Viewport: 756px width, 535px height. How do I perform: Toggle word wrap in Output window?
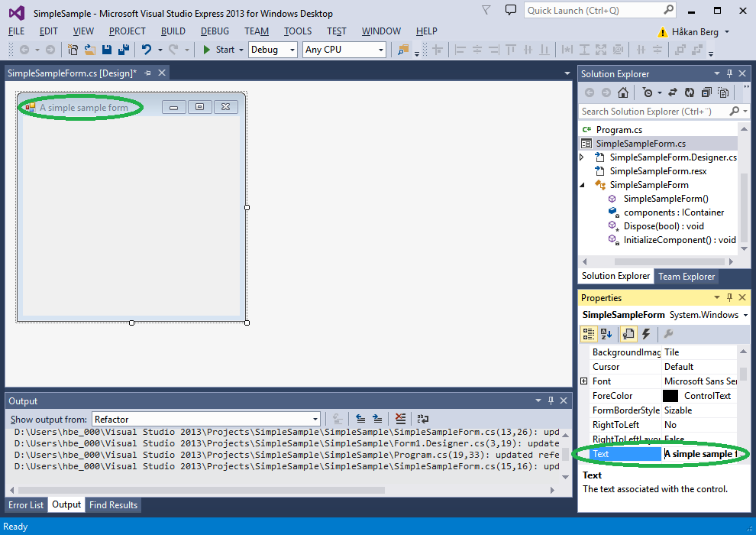pos(423,419)
